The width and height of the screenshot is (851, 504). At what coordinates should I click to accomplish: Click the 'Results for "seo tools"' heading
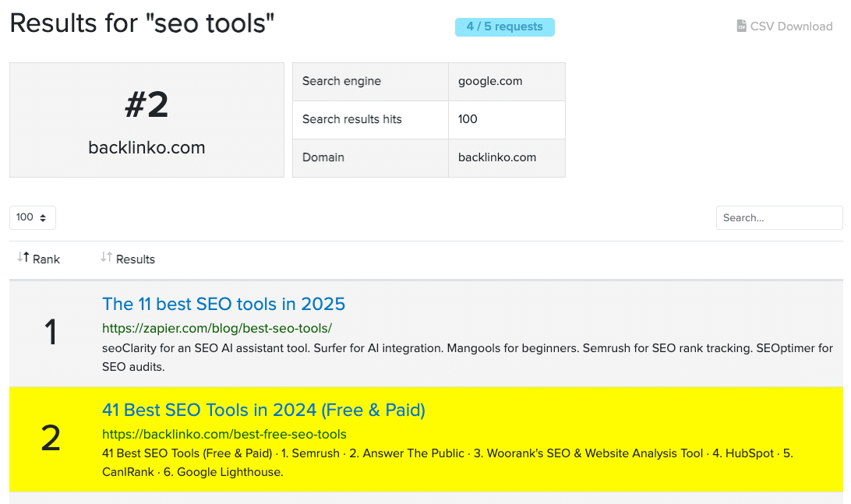coord(140,23)
